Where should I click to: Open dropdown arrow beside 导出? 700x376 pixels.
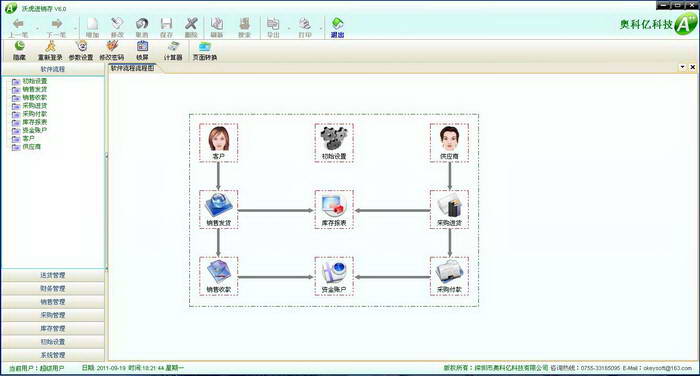(x=289, y=29)
